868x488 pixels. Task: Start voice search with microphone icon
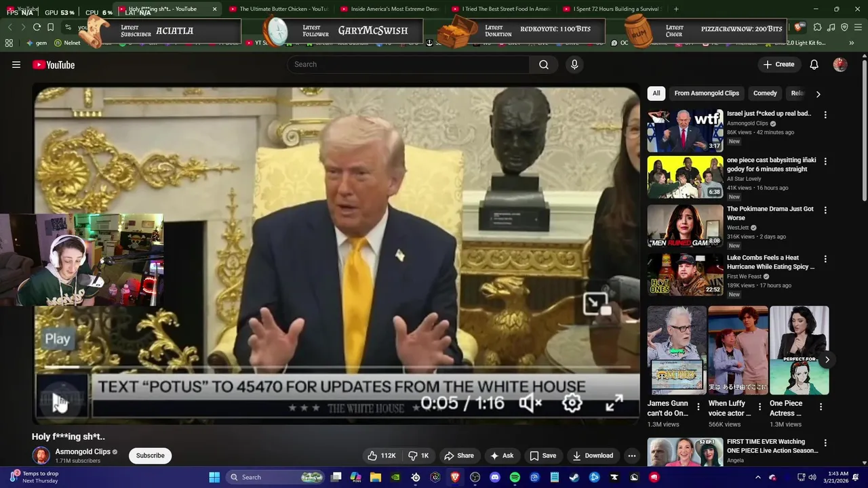(x=574, y=64)
